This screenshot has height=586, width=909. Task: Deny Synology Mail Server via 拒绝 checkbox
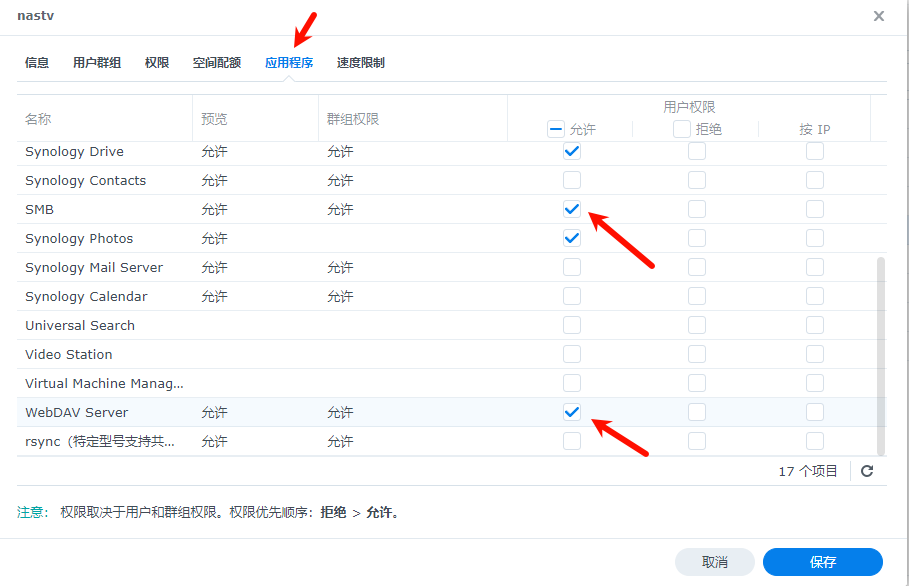click(697, 267)
